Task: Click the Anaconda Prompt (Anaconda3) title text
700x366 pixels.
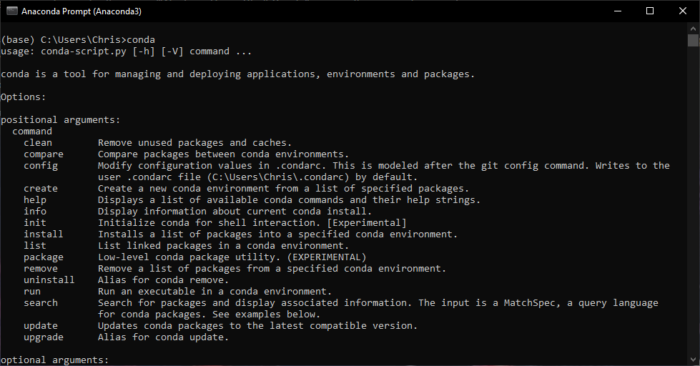Action: [x=81, y=11]
